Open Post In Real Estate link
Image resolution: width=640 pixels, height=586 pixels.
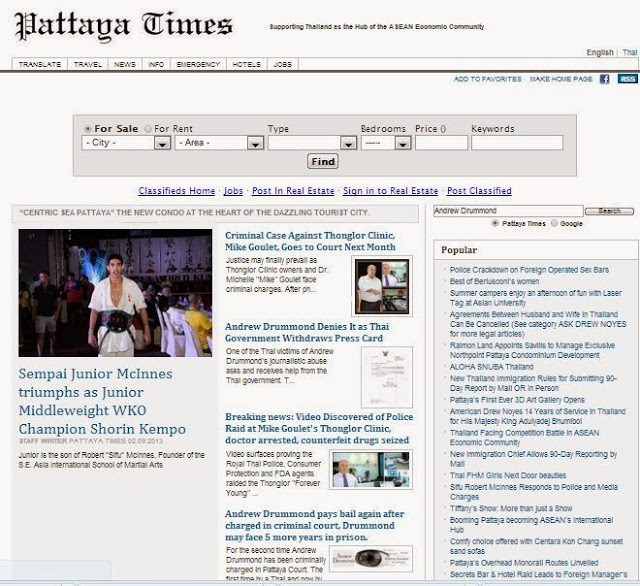(x=293, y=191)
